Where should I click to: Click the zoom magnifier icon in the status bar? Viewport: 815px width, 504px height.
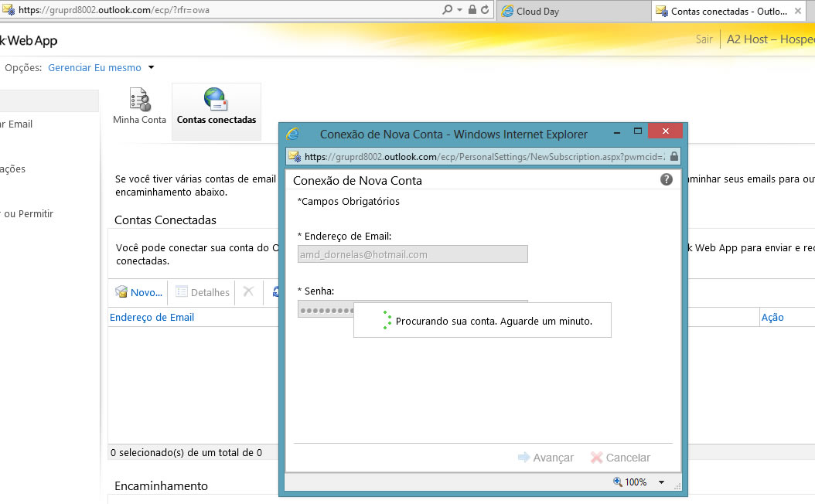[x=617, y=482]
